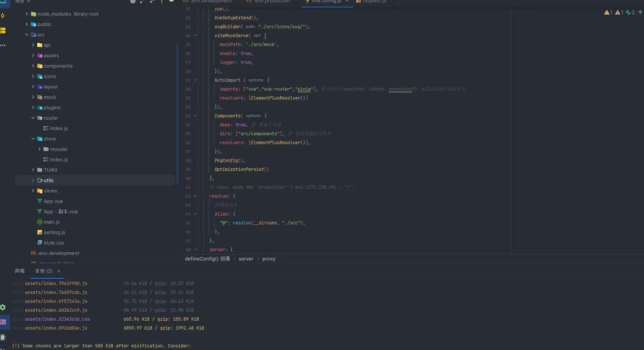Screen dimensions: 644x350
Task: Switch to the 终端 tab
Action: click(20, 271)
